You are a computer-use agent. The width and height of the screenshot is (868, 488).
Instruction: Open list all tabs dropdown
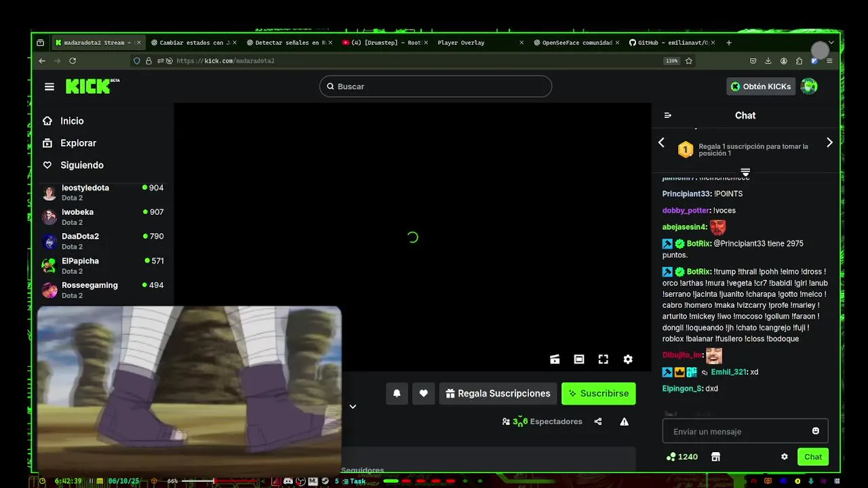point(831,43)
